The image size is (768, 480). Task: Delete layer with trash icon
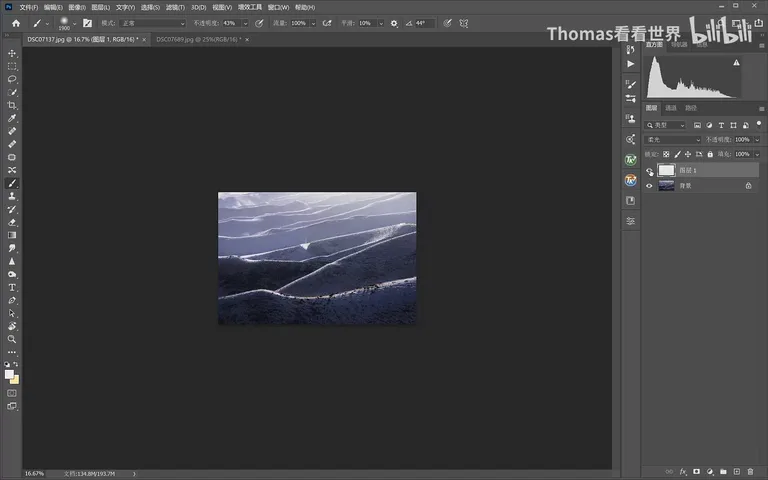coord(750,472)
